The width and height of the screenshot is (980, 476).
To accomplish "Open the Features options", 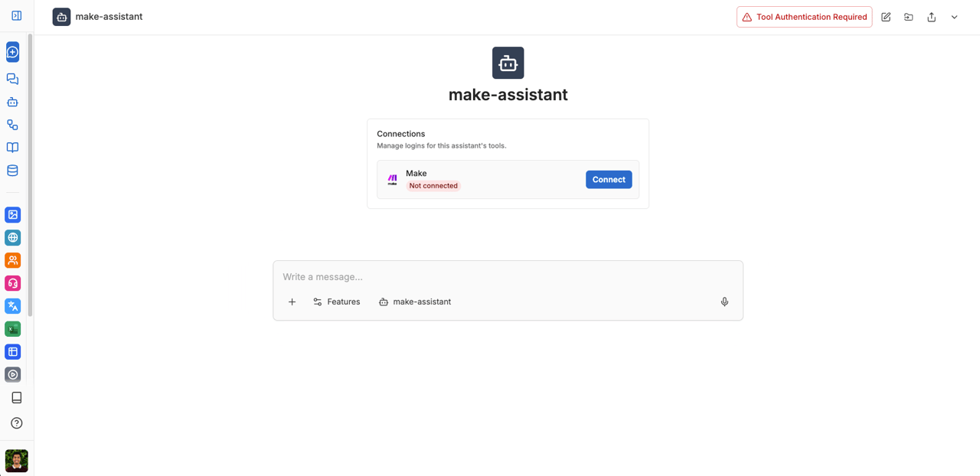I will (336, 302).
